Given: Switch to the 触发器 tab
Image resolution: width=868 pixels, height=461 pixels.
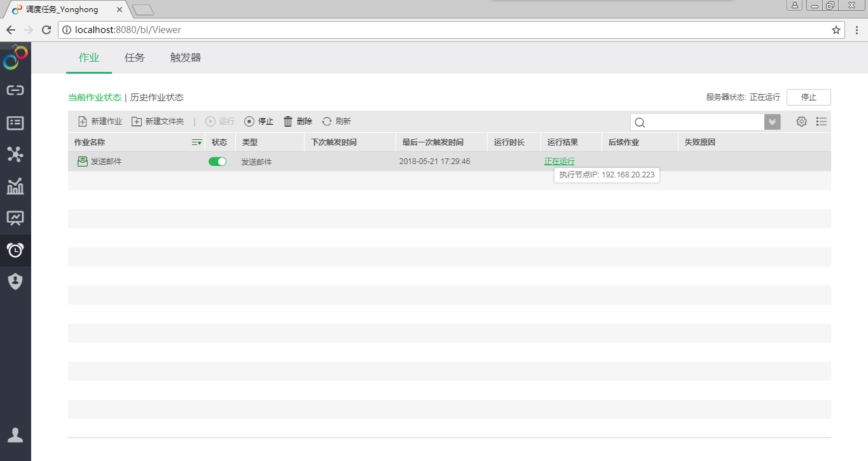Looking at the screenshot, I should [x=186, y=58].
